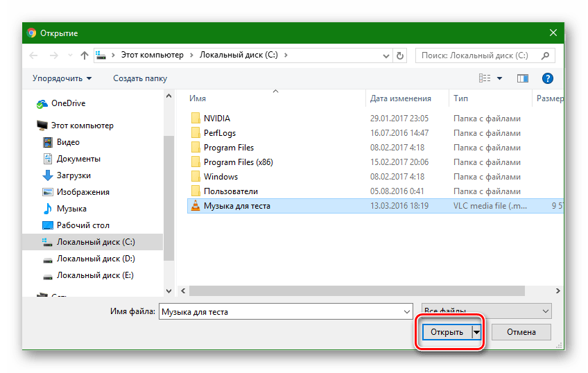Open Загрузки folder in sidebar
The height and width of the screenshot is (373, 588).
73,175
